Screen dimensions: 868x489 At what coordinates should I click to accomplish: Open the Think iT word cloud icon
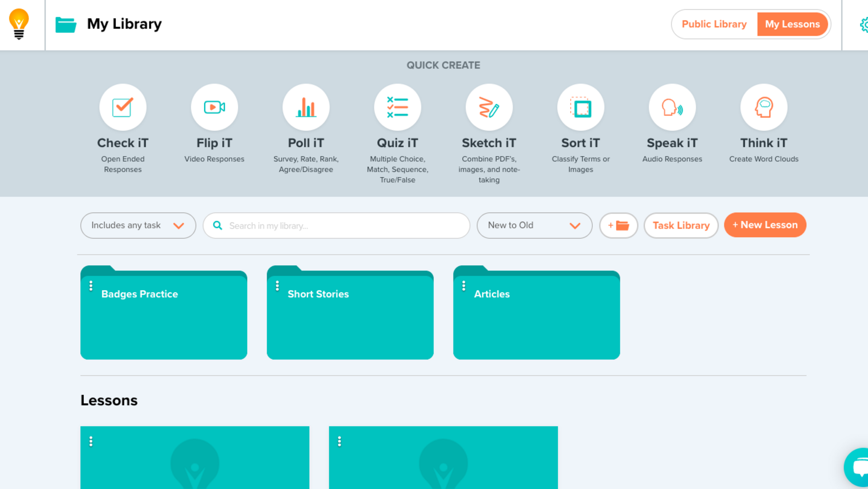764,107
